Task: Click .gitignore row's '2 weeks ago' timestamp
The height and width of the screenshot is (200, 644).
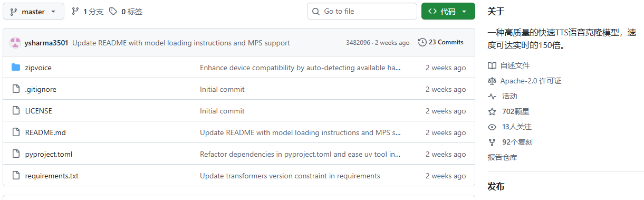Action: click(446, 89)
